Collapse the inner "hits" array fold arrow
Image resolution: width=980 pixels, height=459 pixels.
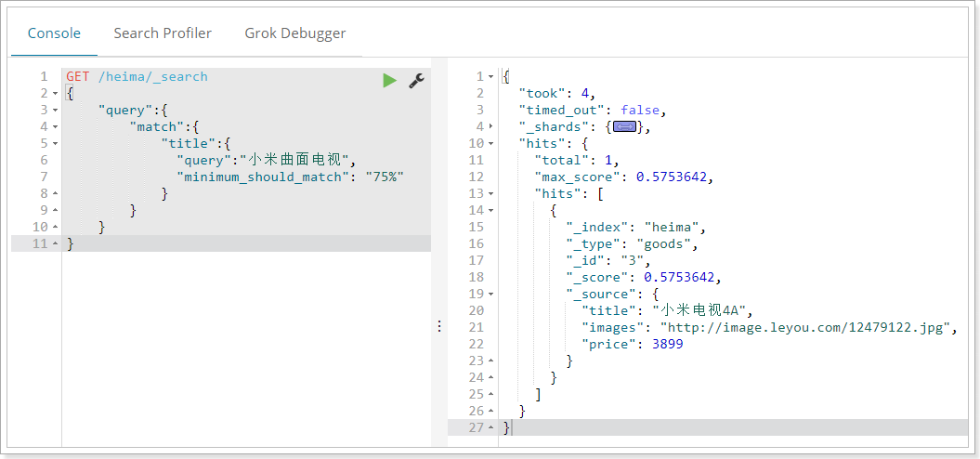click(x=491, y=194)
